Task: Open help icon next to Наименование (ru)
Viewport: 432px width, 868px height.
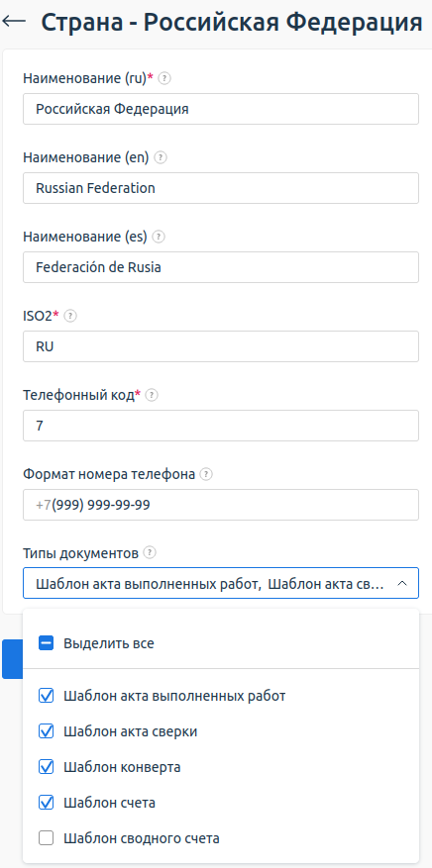Action: point(164,78)
